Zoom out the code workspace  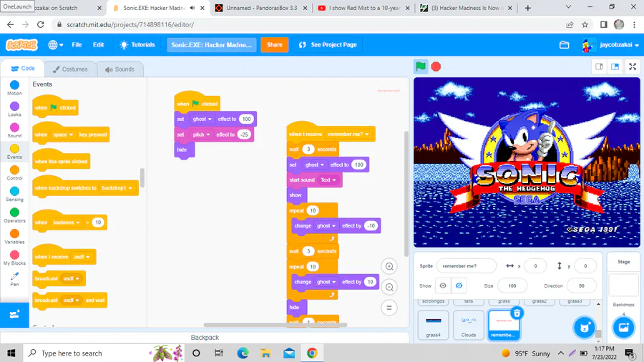click(x=389, y=288)
